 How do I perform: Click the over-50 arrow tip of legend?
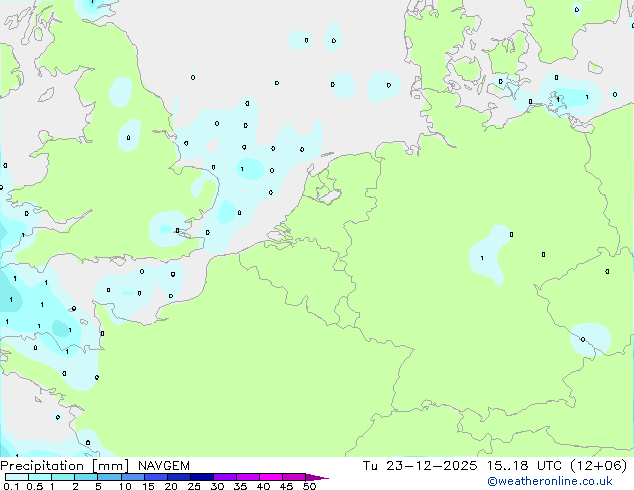coord(317,478)
